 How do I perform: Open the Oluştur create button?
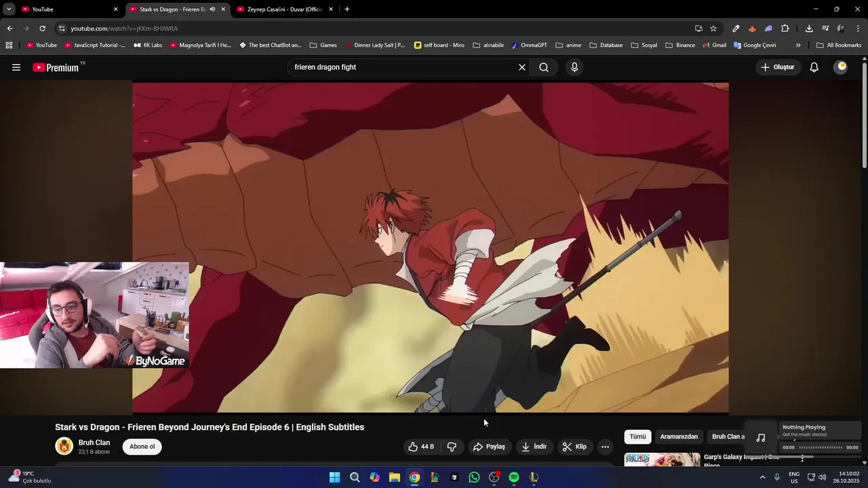point(777,67)
